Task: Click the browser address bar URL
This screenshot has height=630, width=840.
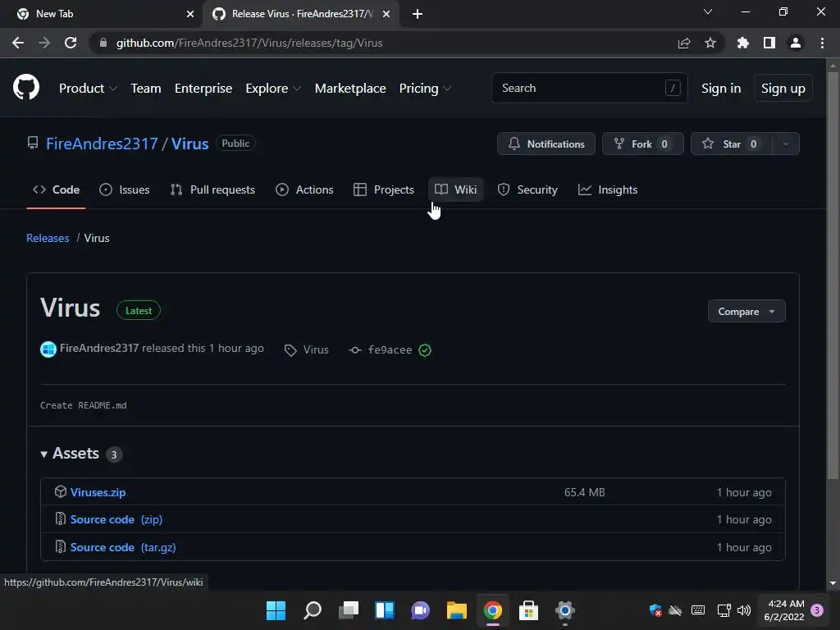Action: (249, 43)
